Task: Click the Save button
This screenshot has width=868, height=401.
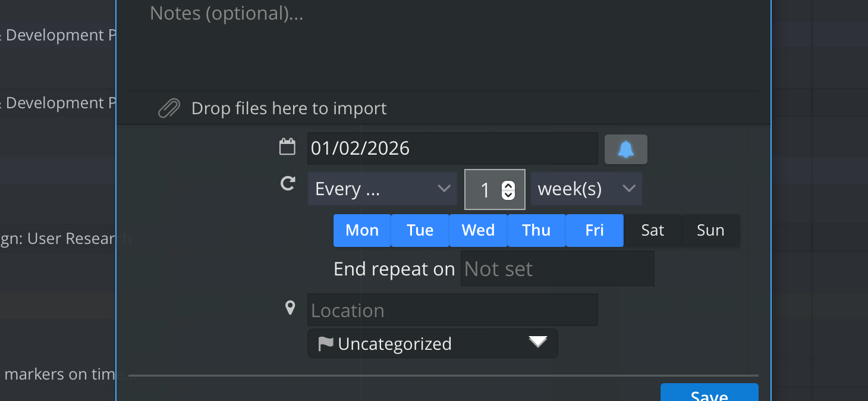Action: [x=709, y=394]
